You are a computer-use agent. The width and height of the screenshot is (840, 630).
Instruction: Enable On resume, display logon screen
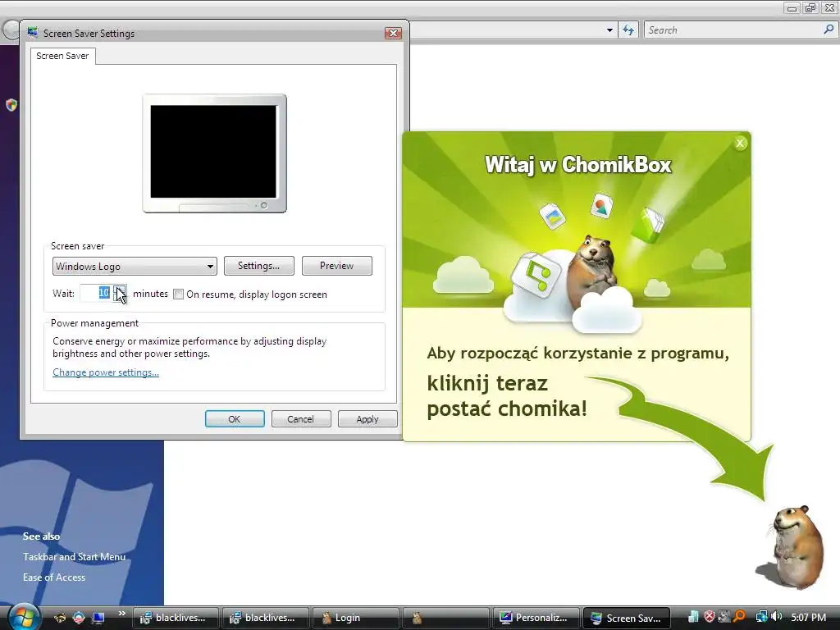pyautogui.click(x=178, y=294)
